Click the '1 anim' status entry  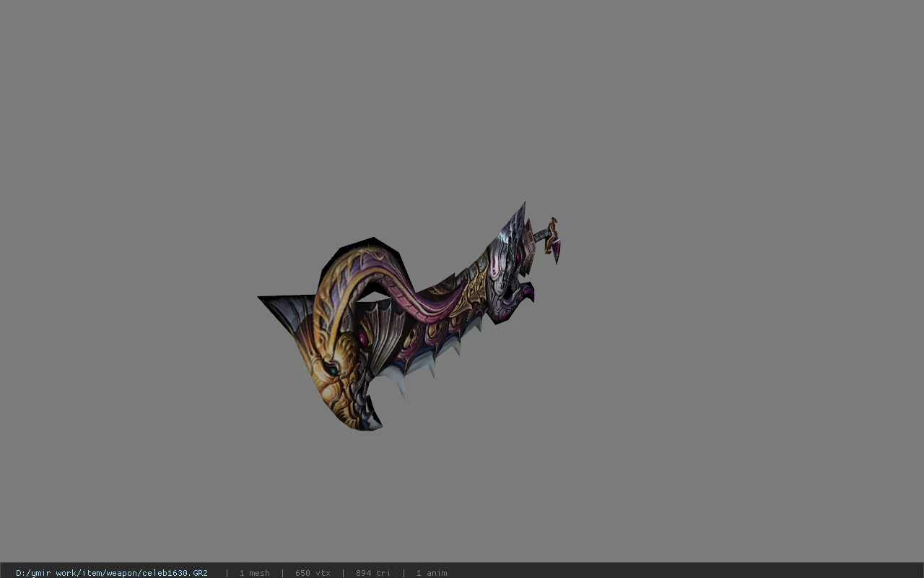[432, 572]
